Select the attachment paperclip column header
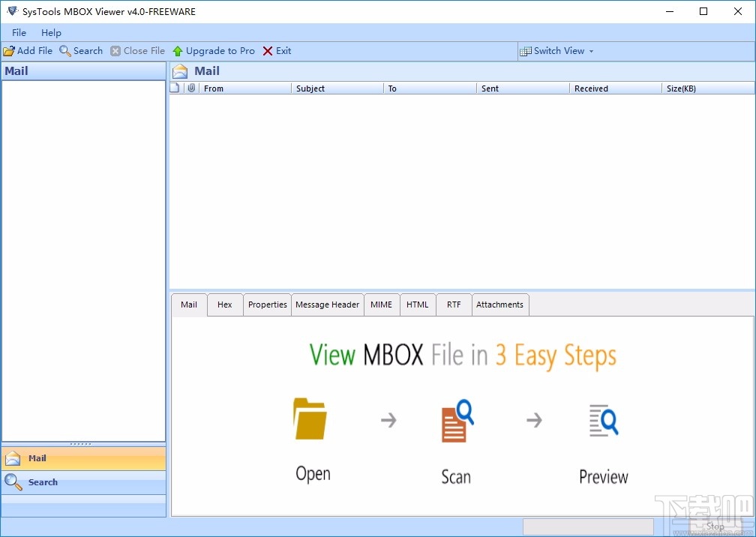Screen dimensions: 756x537 point(192,88)
